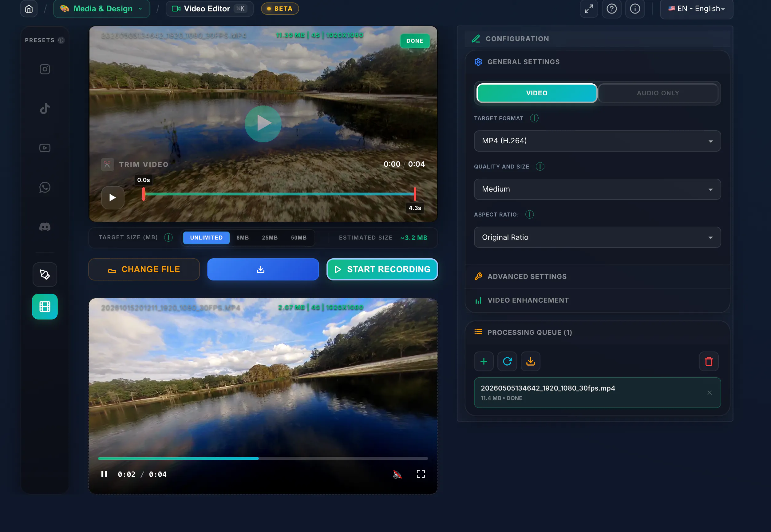Image resolution: width=771 pixels, height=532 pixels.
Task: Expand the Advanced Settings section
Action: (x=597, y=276)
